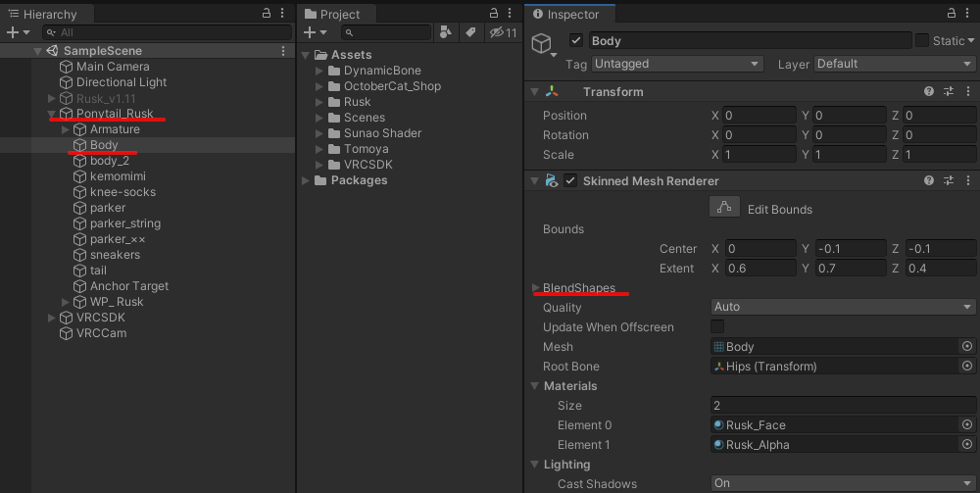Click the Hierarchy search field
Viewport: 980px width, 493px height.
[168, 32]
